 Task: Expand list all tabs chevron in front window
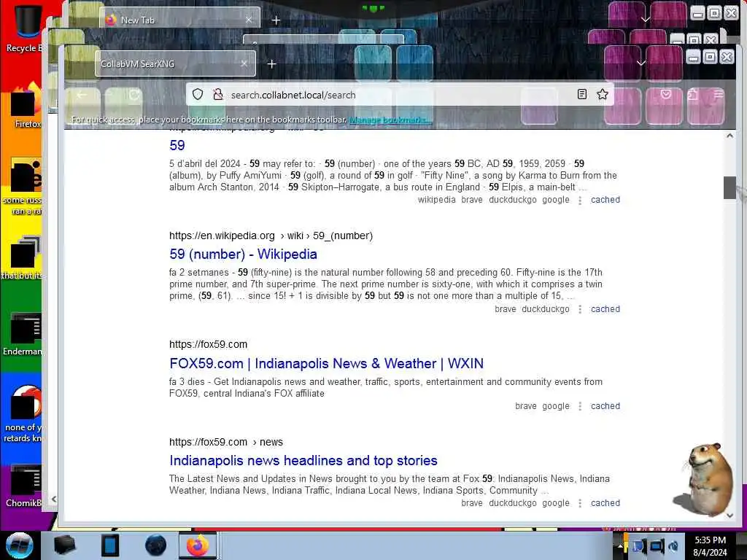coord(641,63)
